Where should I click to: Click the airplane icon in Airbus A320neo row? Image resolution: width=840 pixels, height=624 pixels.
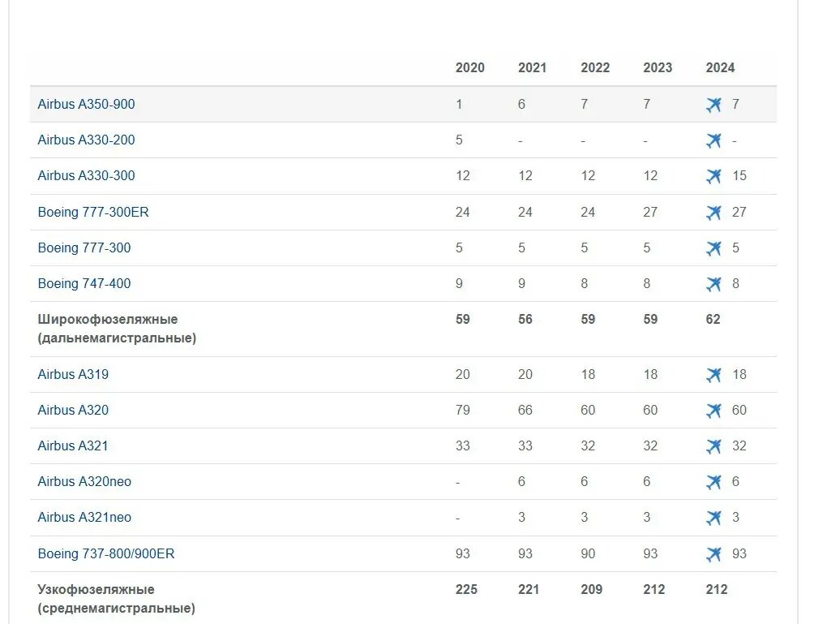(714, 482)
